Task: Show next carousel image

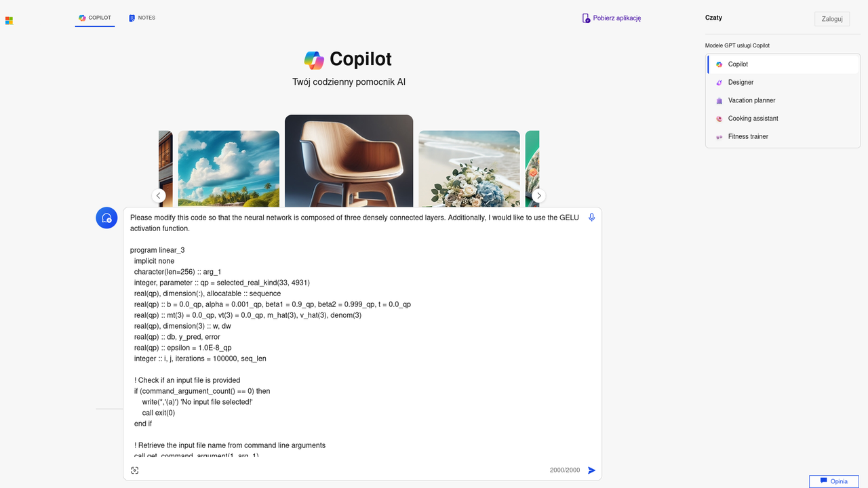Action: tap(539, 196)
